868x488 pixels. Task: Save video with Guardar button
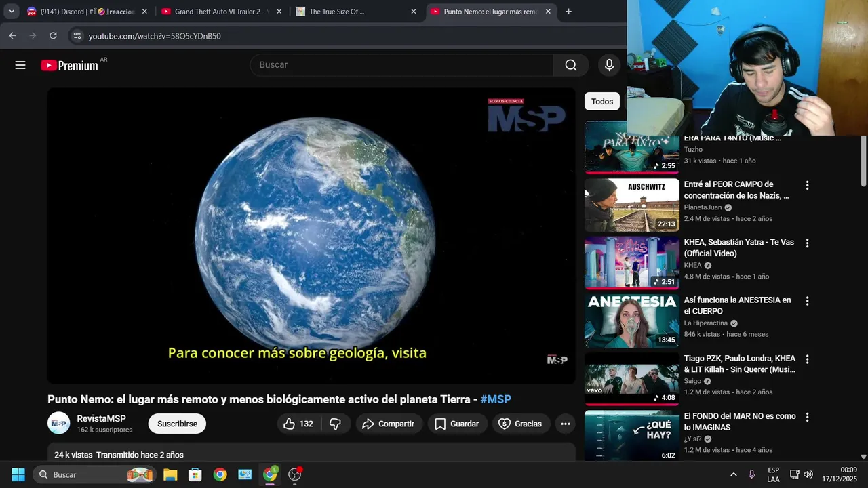(x=456, y=424)
